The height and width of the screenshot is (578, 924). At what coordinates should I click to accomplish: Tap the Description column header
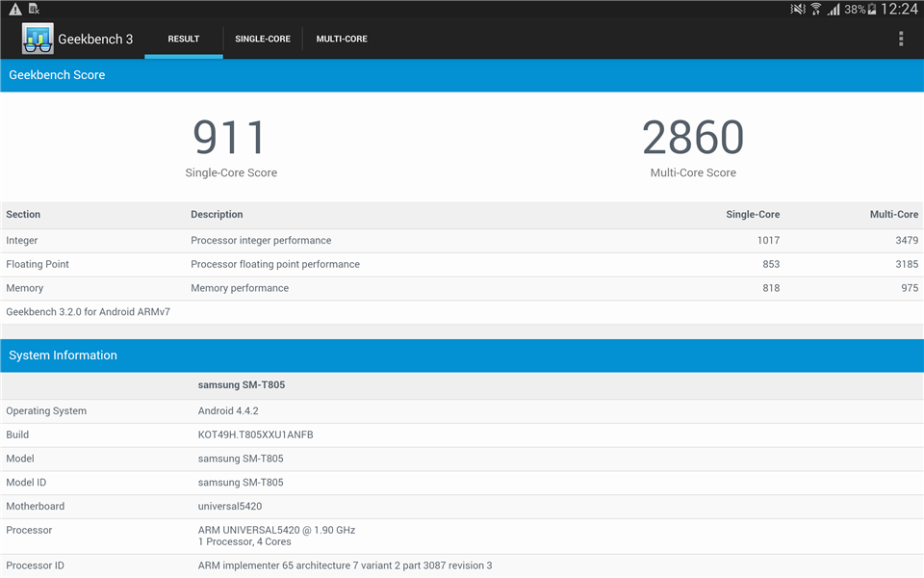217,214
